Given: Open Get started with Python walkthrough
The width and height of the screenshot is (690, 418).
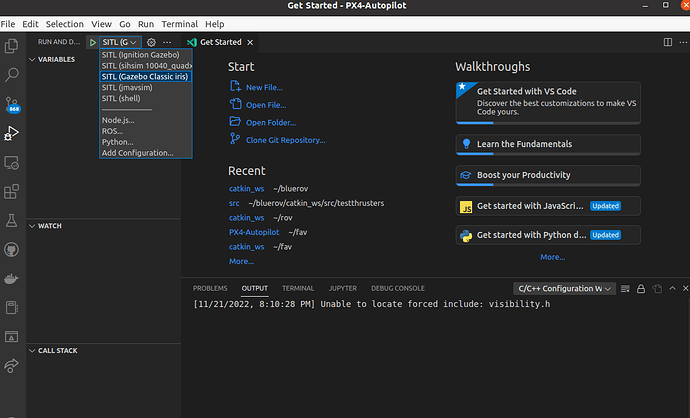Looking at the screenshot, I should (x=548, y=235).
